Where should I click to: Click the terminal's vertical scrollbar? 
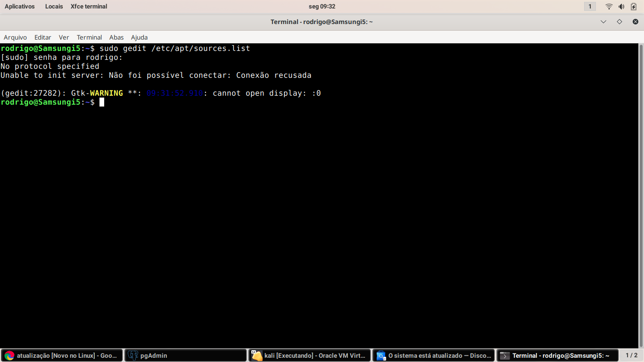(x=641, y=189)
